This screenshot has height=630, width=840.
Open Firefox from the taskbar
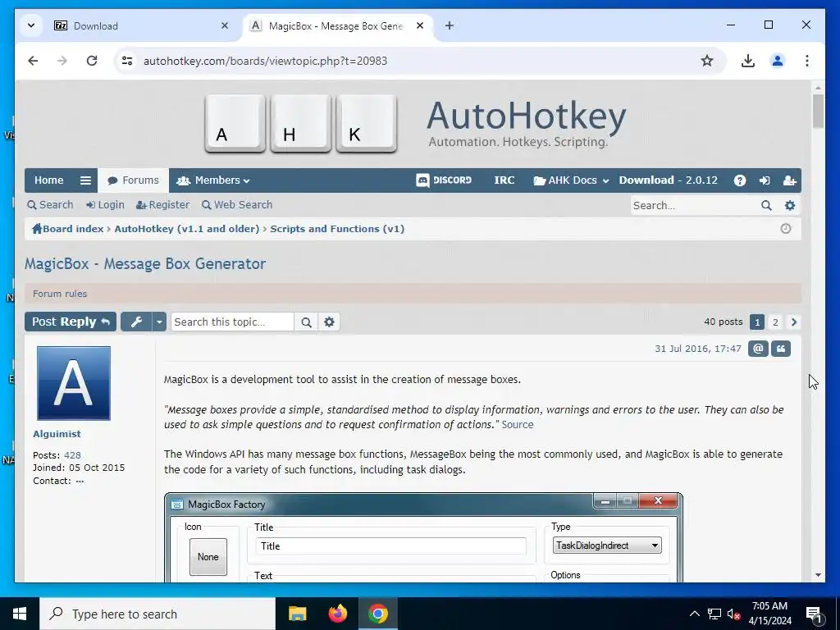337,614
